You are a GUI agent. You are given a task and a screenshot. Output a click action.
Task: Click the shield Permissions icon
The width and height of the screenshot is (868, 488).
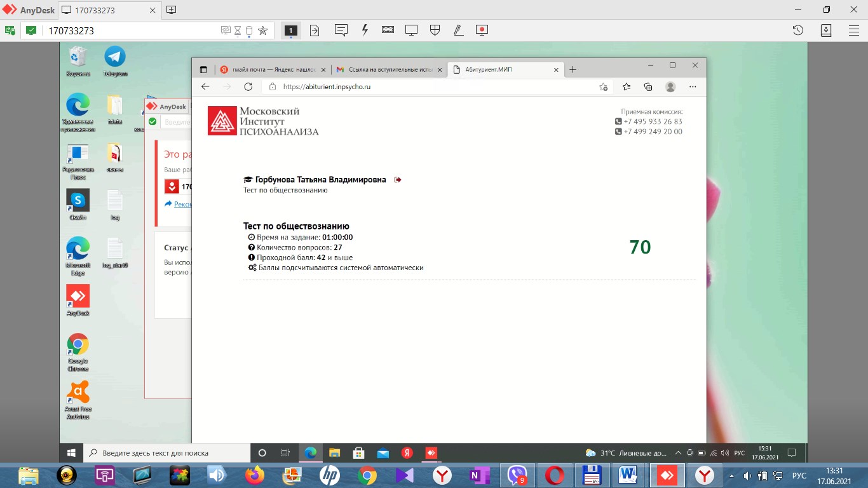435,30
